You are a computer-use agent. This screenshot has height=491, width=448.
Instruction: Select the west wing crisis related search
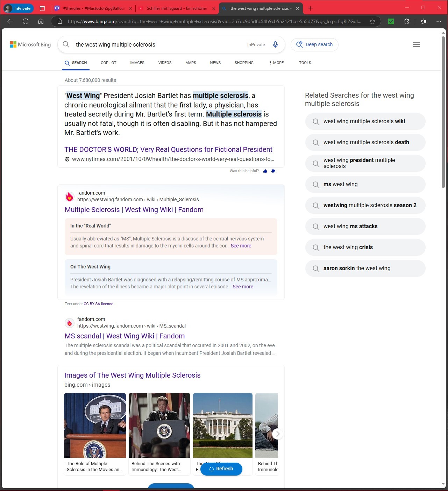click(365, 247)
